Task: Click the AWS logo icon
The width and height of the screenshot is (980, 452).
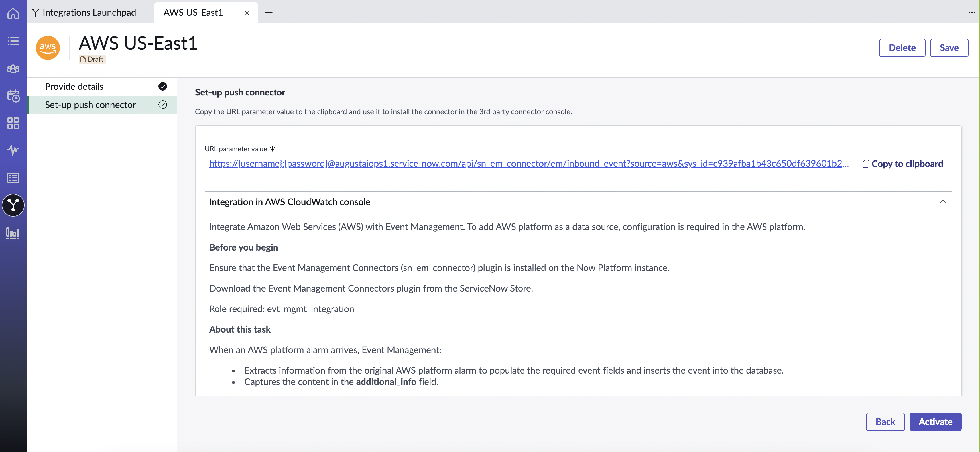Action: 48,48
